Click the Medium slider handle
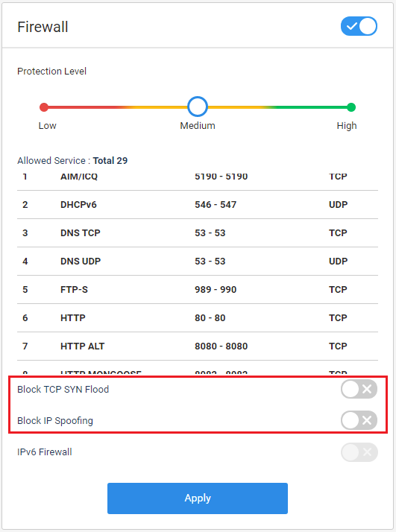 [x=198, y=107]
